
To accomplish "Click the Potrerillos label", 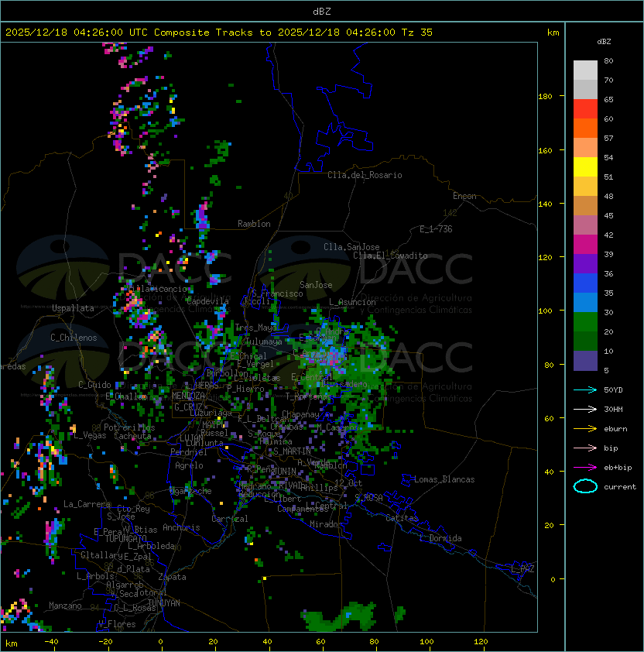I will pos(129,427).
